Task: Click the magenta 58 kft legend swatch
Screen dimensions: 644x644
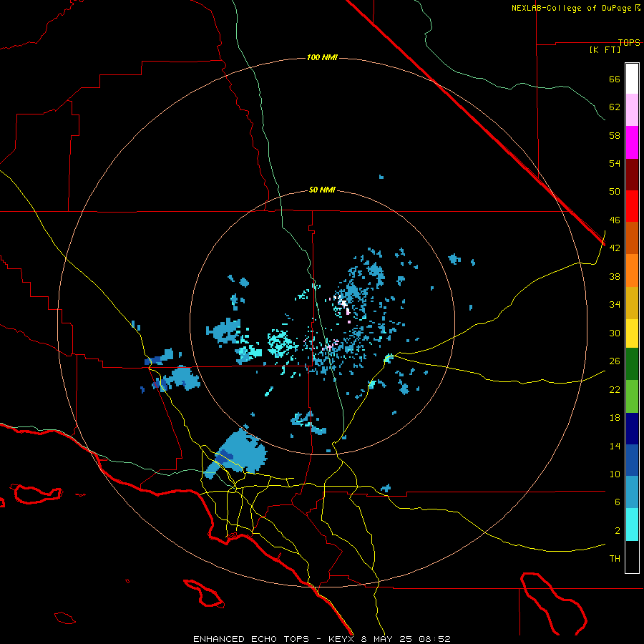Action: click(x=632, y=142)
